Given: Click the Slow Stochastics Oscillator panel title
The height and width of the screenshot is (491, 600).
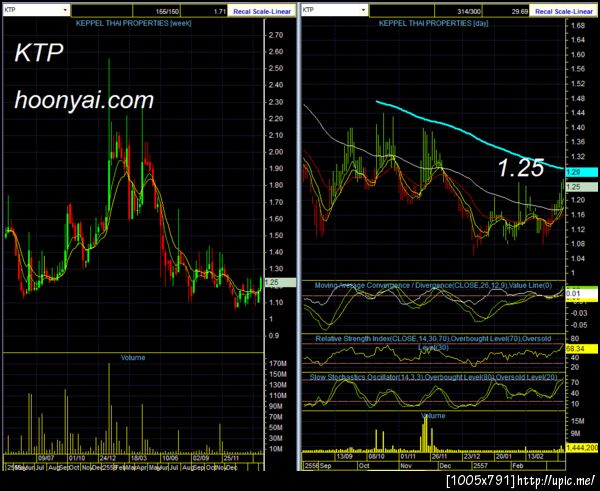Looking at the screenshot, I should 433,377.
